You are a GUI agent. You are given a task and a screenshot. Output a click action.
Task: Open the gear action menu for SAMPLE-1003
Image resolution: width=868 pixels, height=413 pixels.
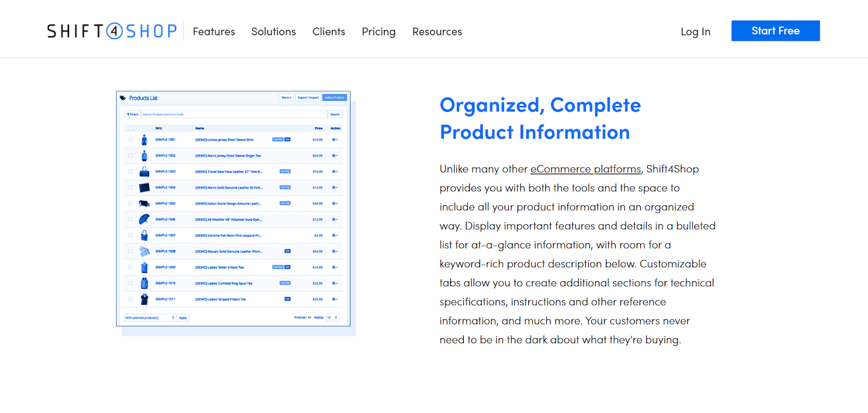click(335, 171)
